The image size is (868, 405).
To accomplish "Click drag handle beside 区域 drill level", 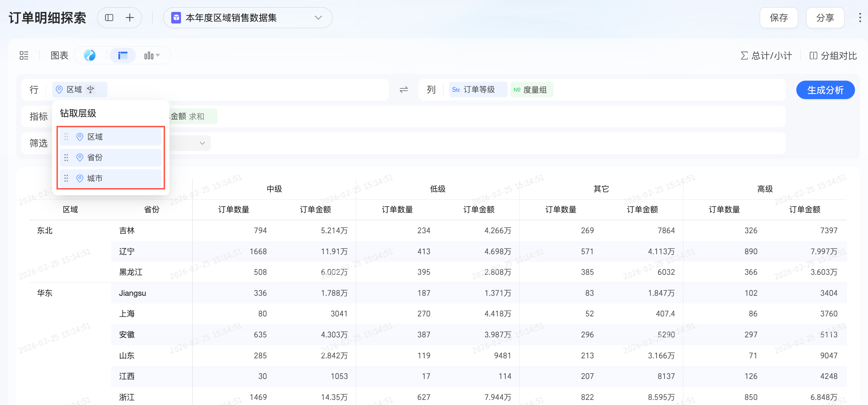I will [66, 137].
